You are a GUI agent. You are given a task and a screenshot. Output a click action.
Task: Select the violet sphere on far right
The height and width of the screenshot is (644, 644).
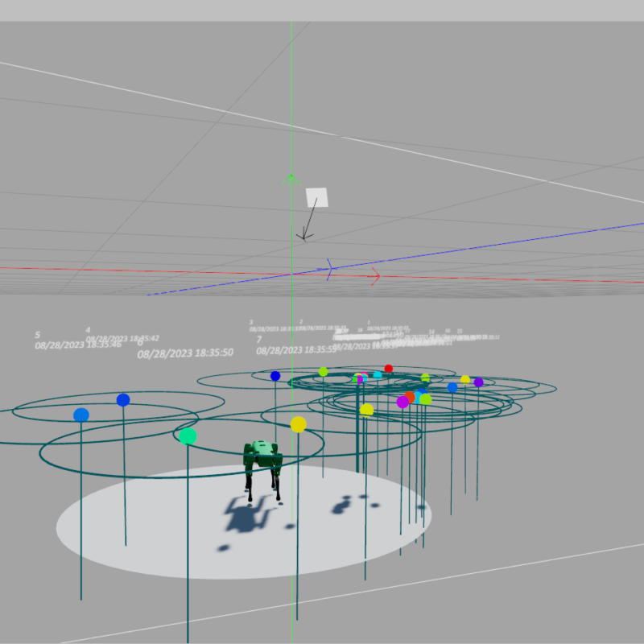point(478,382)
